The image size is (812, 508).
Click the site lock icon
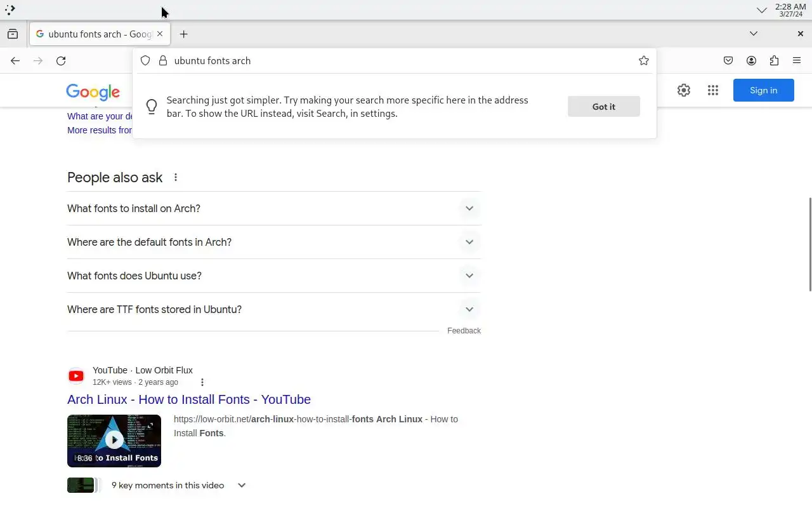tap(163, 60)
